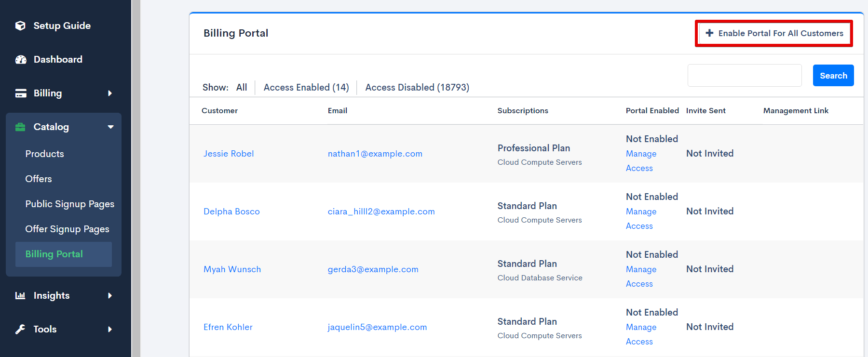Collapse the Catalog section caret
868x357 pixels.
[x=110, y=127]
